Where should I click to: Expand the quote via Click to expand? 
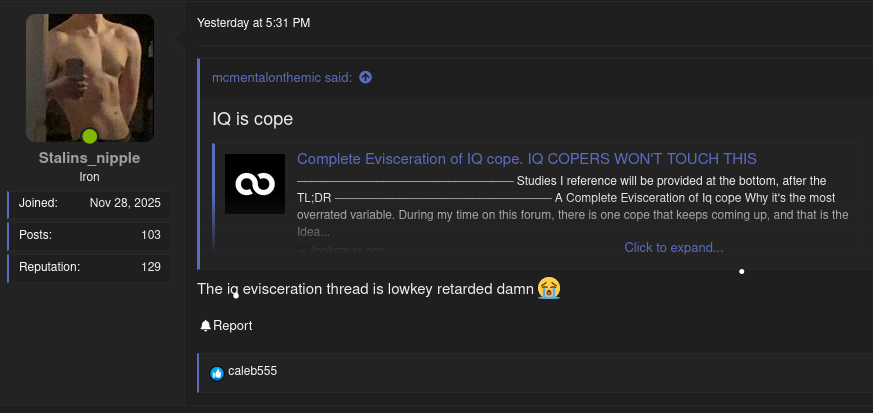point(673,247)
